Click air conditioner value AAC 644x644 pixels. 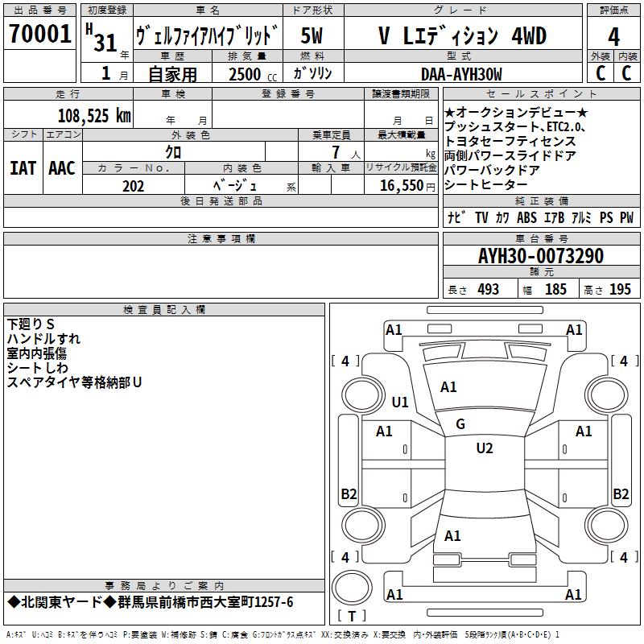62,168
